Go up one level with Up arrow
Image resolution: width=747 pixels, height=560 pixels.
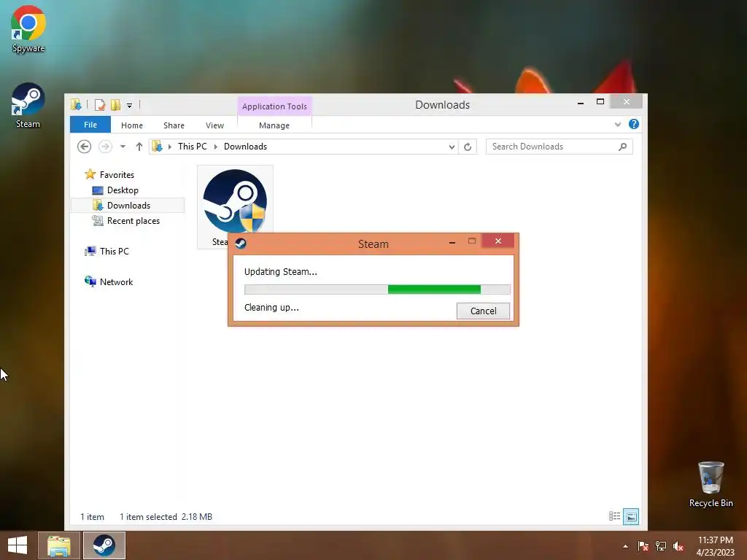click(x=139, y=147)
